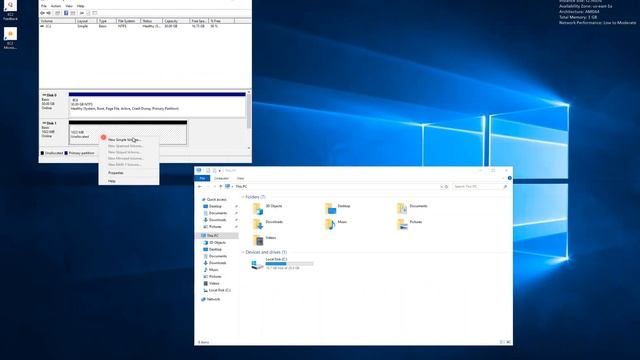The width and height of the screenshot is (640, 360).
Task: Click scroll-up arrow of disk pane scrollbar
Action: click(x=249, y=93)
